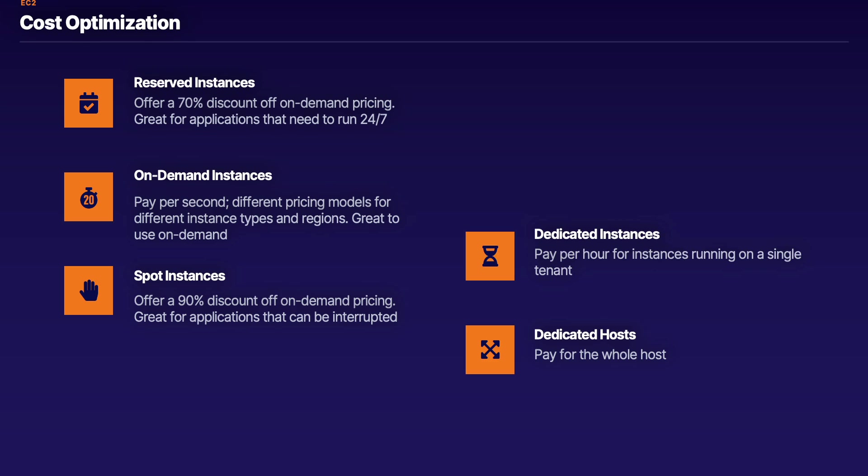Click the horizontal divider line under the title
The width and height of the screenshot is (868, 476).
tap(434, 42)
